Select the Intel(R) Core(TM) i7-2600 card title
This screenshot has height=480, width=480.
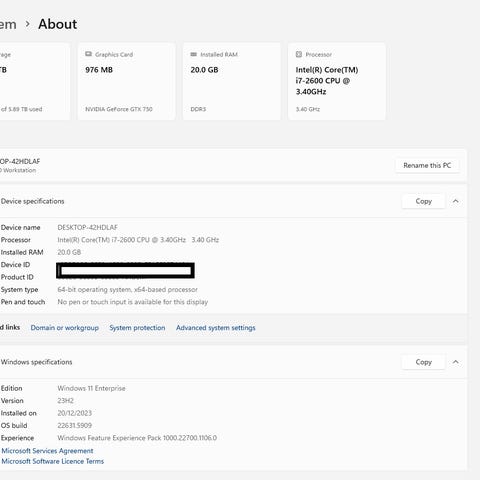[327, 81]
